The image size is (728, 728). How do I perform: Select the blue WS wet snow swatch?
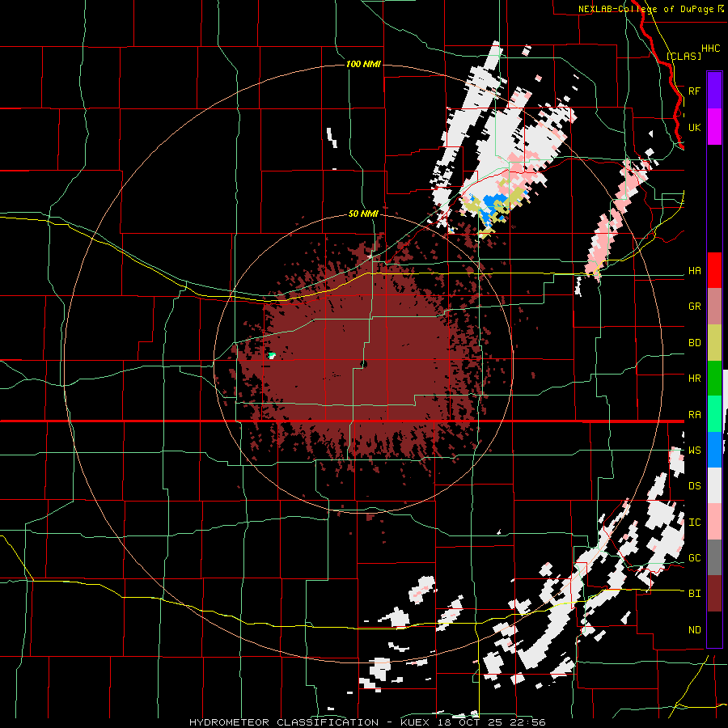tap(714, 450)
